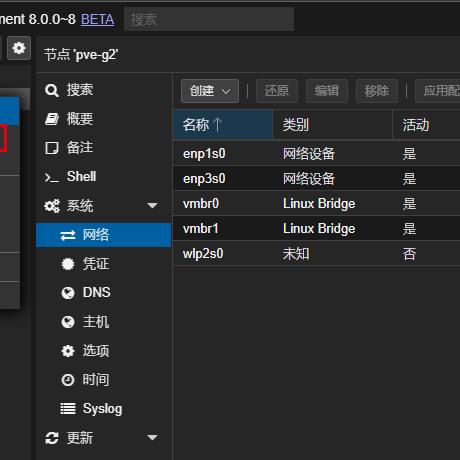
Task: Open the 时间 time settings page
Action: [x=104, y=380]
